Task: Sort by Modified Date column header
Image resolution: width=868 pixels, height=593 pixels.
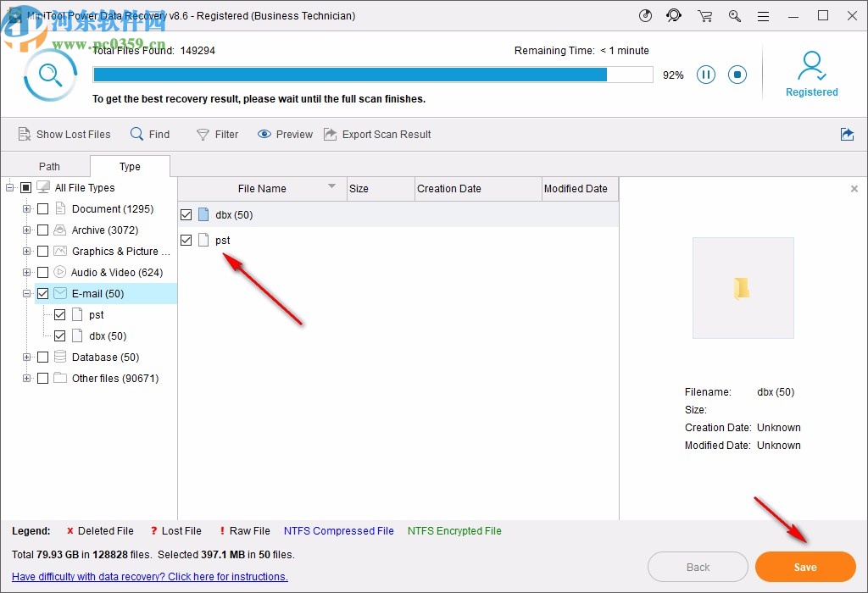Action: (x=580, y=189)
